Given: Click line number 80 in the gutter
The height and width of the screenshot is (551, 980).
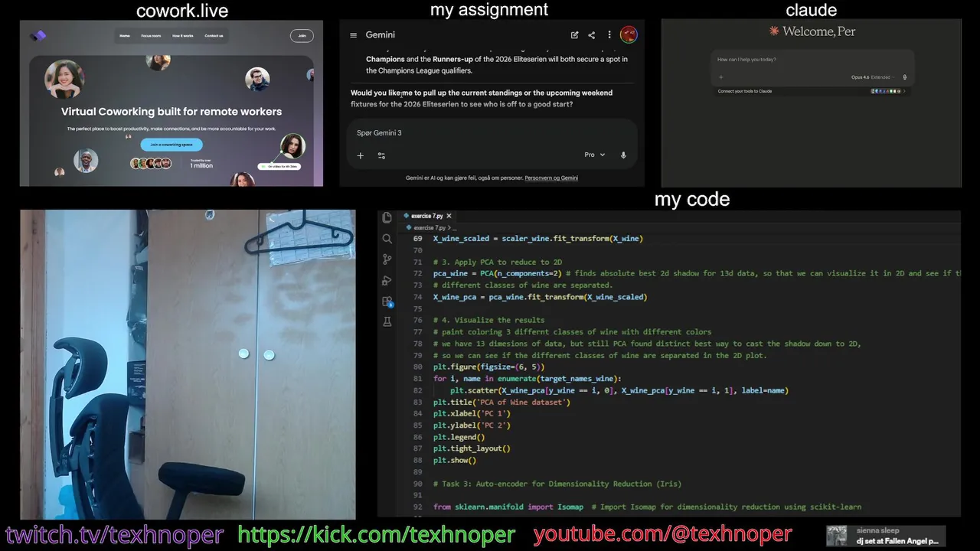Looking at the screenshot, I should tap(417, 367).
